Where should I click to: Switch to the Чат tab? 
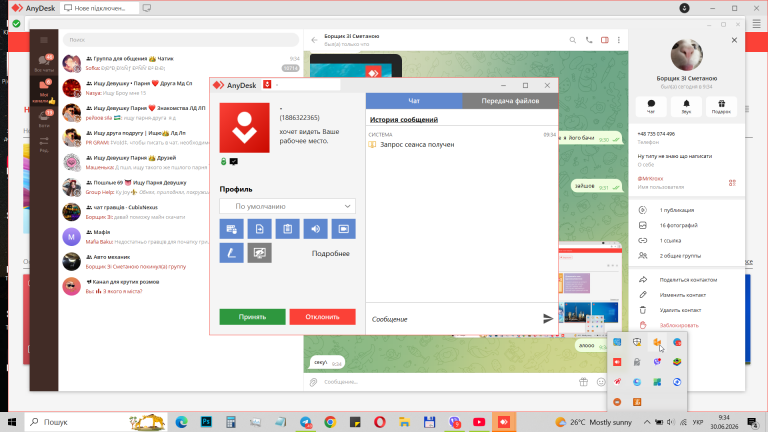pyautogui.click(x=414, y=101)
